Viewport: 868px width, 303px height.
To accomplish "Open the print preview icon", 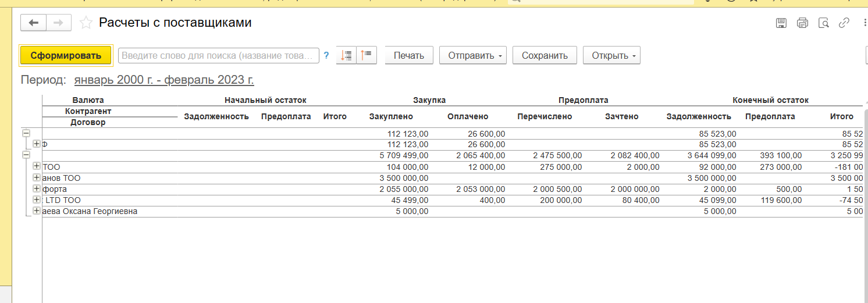I will click(823, 23).
